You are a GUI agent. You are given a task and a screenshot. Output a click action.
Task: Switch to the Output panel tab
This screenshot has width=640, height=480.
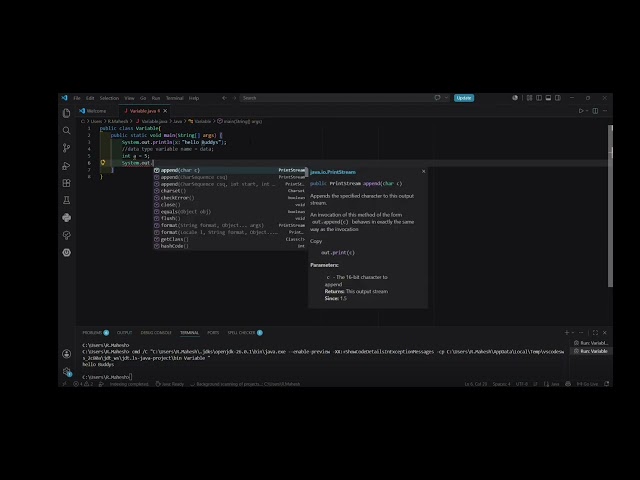124,333
